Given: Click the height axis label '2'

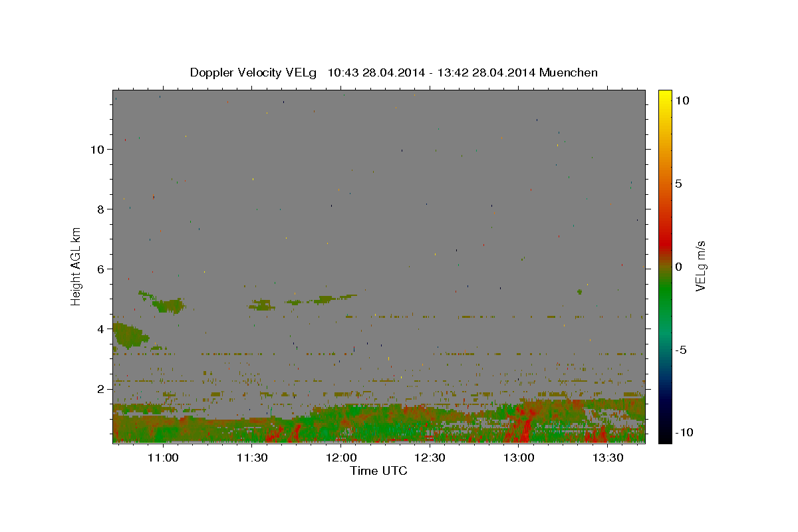Looking at the screenshot, I should coord(101,388).
